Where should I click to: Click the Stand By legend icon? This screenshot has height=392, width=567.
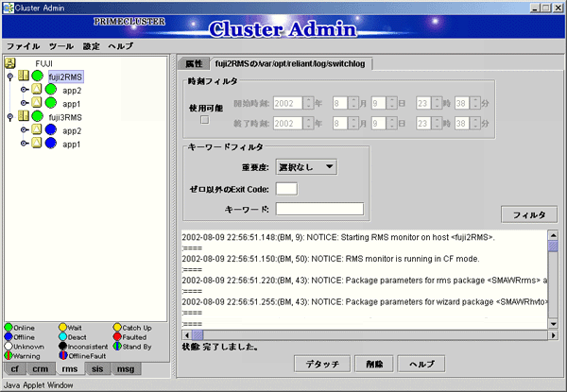point(117,346)
